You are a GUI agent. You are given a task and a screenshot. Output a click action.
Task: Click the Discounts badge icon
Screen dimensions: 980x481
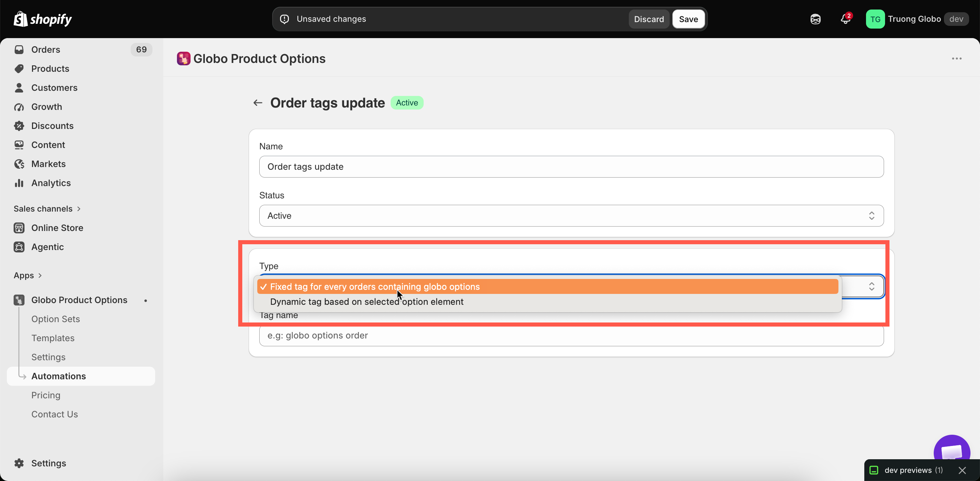(x=19, y=126)
